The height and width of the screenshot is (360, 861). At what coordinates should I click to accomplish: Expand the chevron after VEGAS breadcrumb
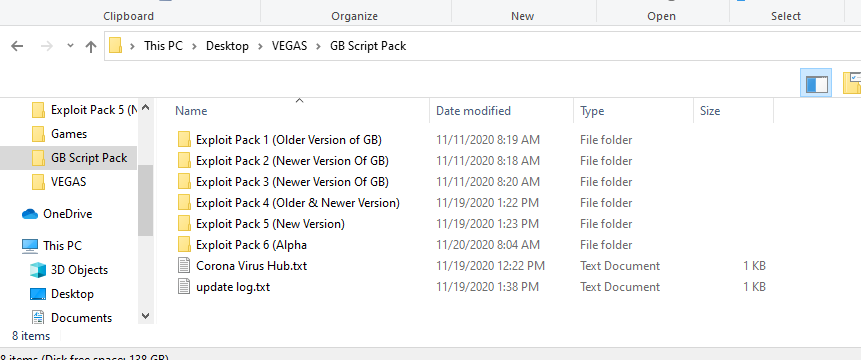pos(318,46)
